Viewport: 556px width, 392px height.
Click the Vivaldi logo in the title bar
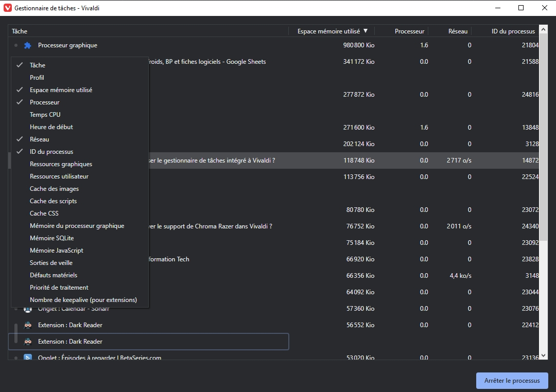(x=7, y=8)
